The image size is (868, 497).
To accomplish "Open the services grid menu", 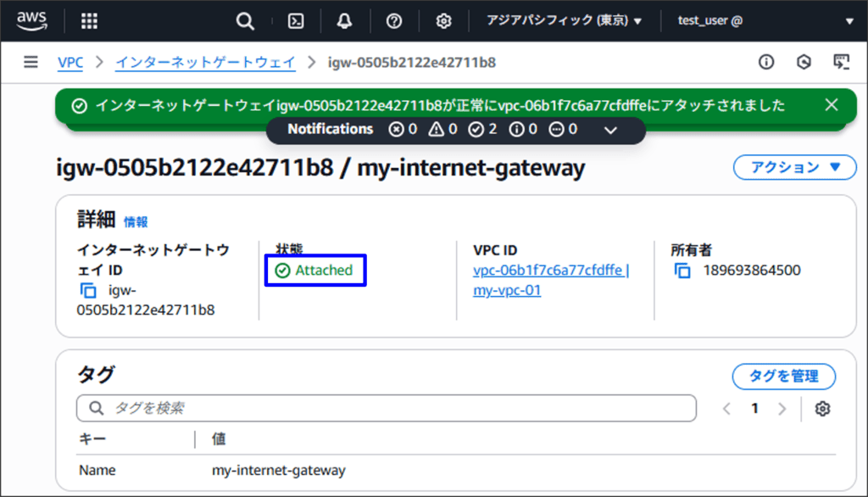I will [89, 21].
